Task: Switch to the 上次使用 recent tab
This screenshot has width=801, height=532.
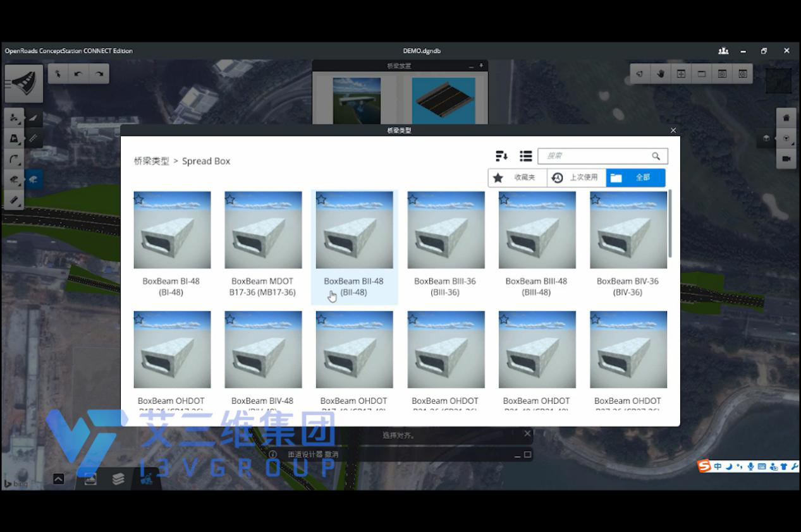Action: click(577, 178)
